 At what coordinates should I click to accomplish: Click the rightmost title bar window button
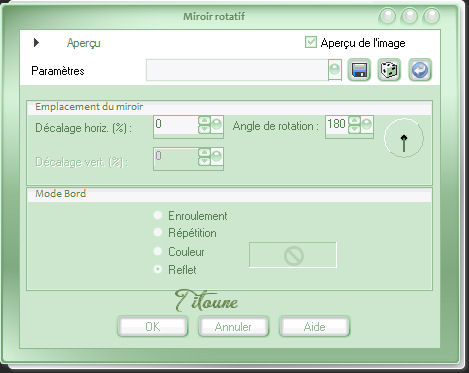pyautogui.click(x=431, y=16)
